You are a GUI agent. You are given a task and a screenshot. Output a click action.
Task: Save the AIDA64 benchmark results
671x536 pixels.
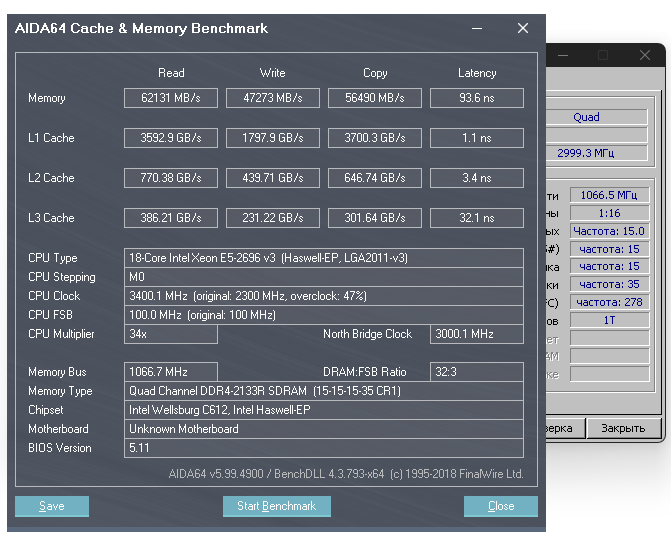[52, 506]
